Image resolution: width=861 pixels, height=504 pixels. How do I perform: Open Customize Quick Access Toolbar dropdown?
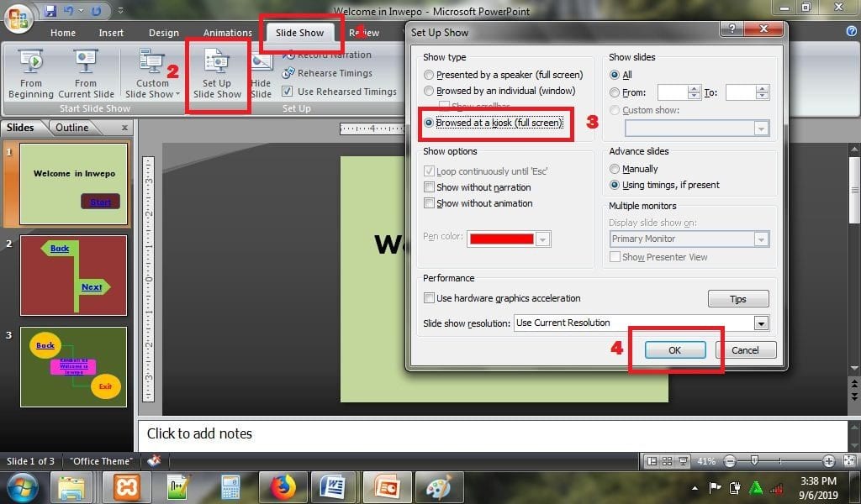pyautogui.click(x=121, y=10)
